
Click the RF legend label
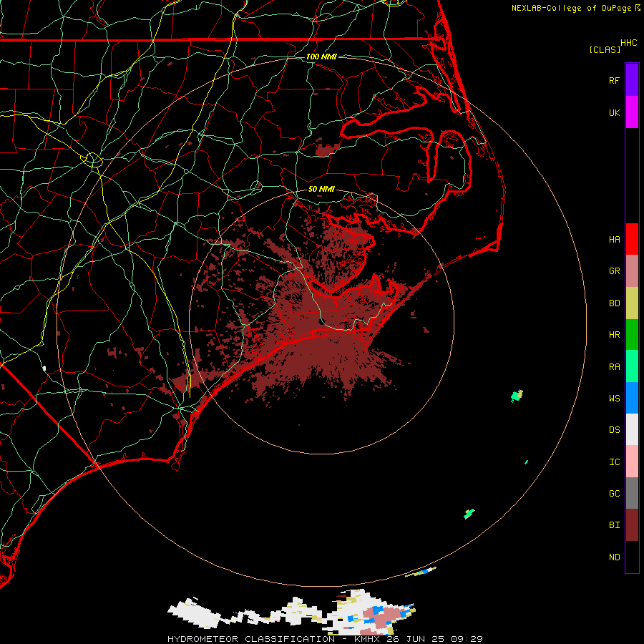tap(614, 80)
